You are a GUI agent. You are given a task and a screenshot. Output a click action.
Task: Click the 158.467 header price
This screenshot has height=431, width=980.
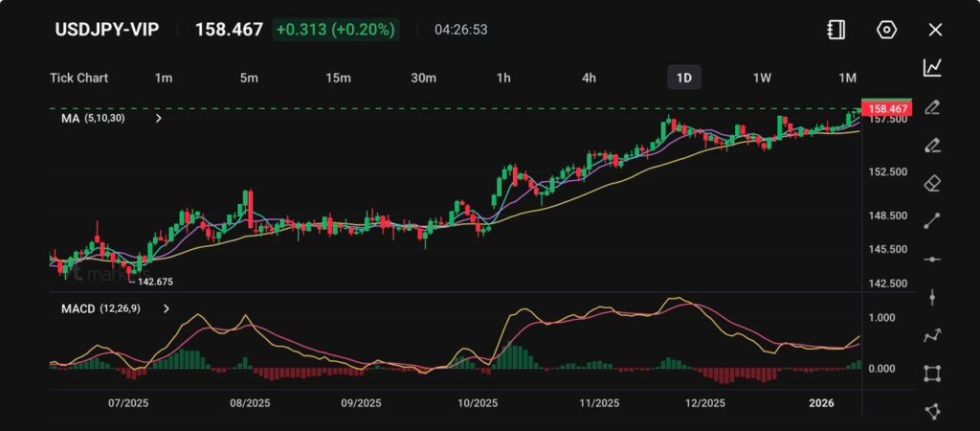[x=230, y=30]
